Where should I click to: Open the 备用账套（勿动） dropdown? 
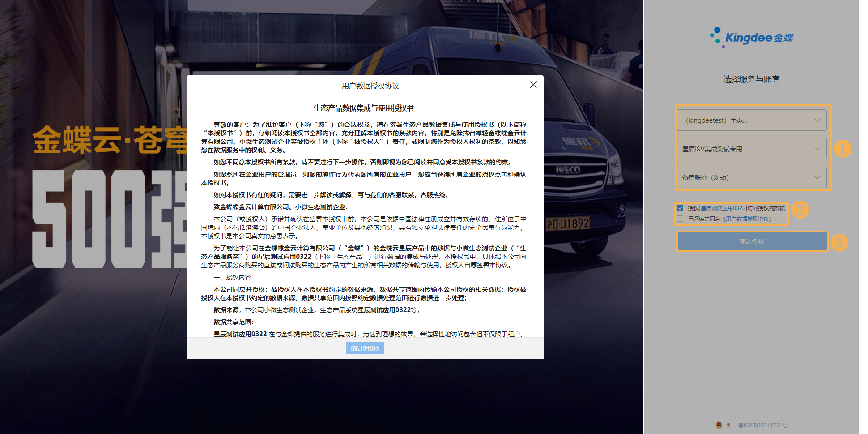[751, 177]
